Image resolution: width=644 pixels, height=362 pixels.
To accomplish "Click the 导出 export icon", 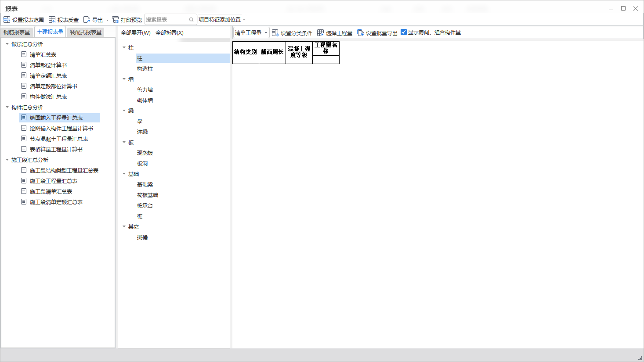I will [87, 19].
